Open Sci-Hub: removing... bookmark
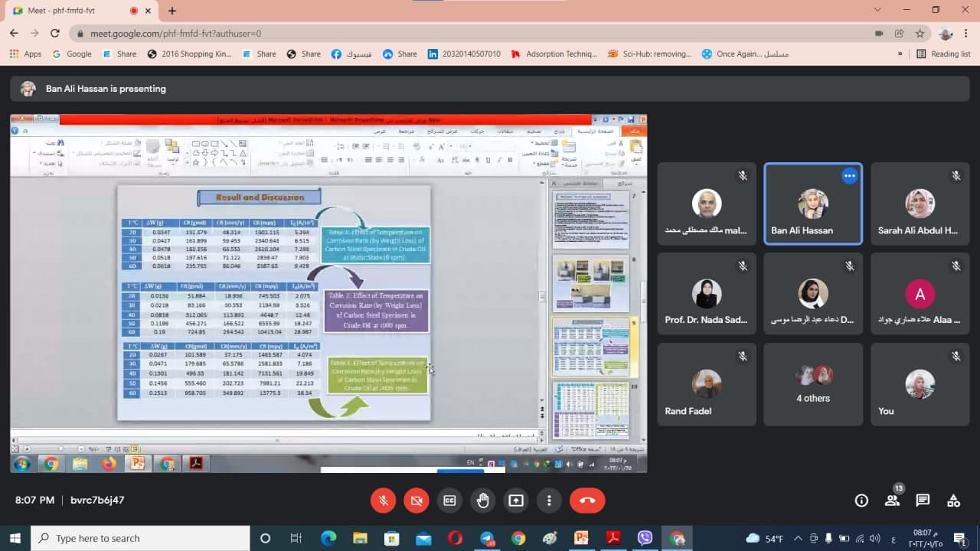Screen dimensions: 980x551 pos(650,54)
